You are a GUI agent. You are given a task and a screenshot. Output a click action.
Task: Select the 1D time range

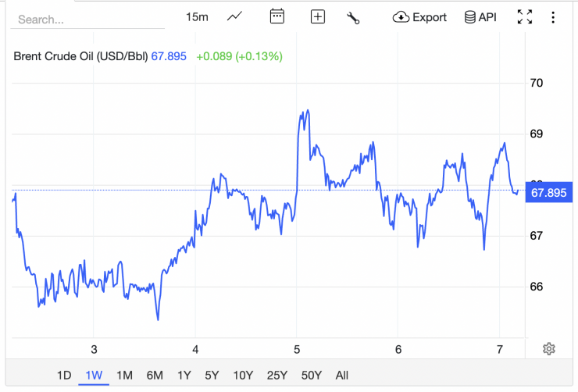[x=64, y=375]
